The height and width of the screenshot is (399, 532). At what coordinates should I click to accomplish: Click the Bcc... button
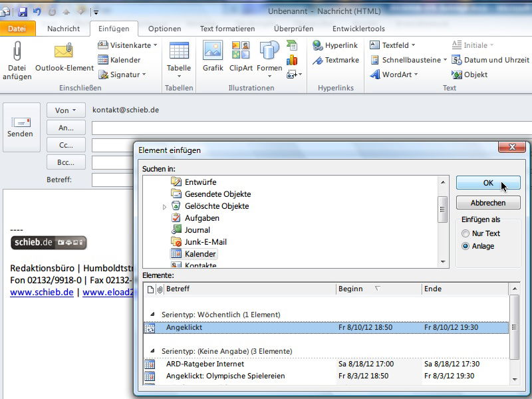tap(66, 162)
